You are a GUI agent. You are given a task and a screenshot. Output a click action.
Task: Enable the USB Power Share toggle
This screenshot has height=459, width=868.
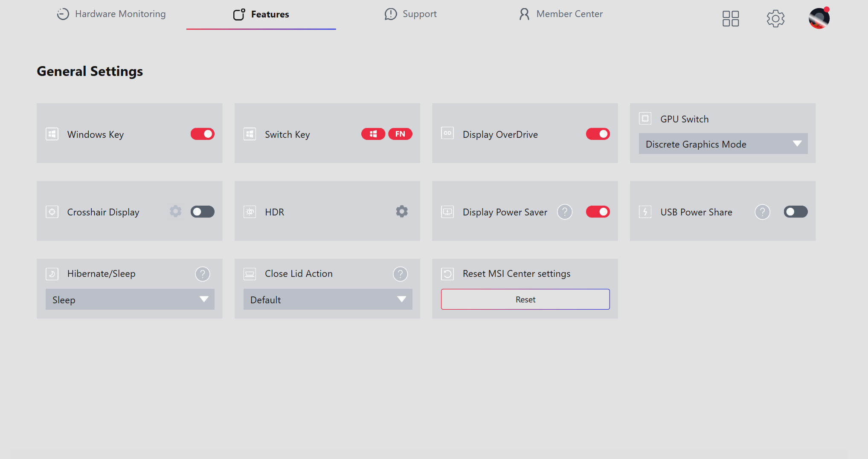795,212
